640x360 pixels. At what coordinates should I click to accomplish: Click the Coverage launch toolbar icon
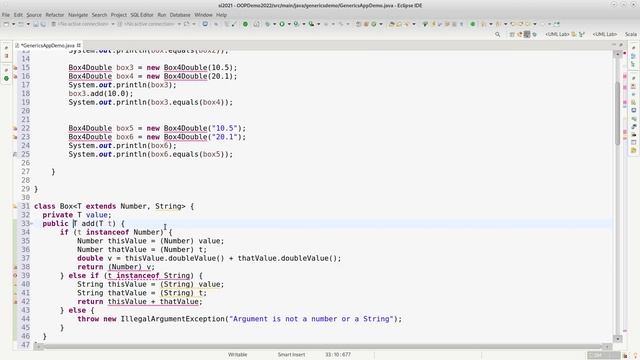coord(296,24)
